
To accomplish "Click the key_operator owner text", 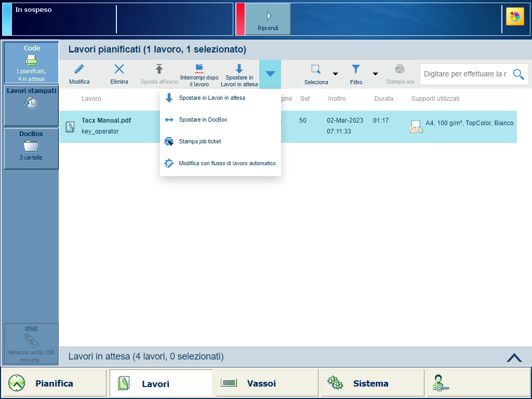I will pos(100,131).
